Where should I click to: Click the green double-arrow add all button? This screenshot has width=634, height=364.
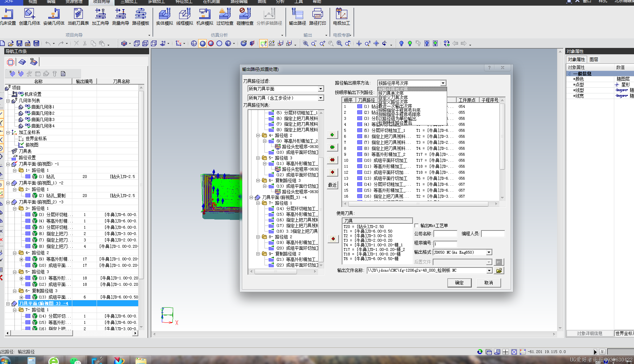point(332,147)
